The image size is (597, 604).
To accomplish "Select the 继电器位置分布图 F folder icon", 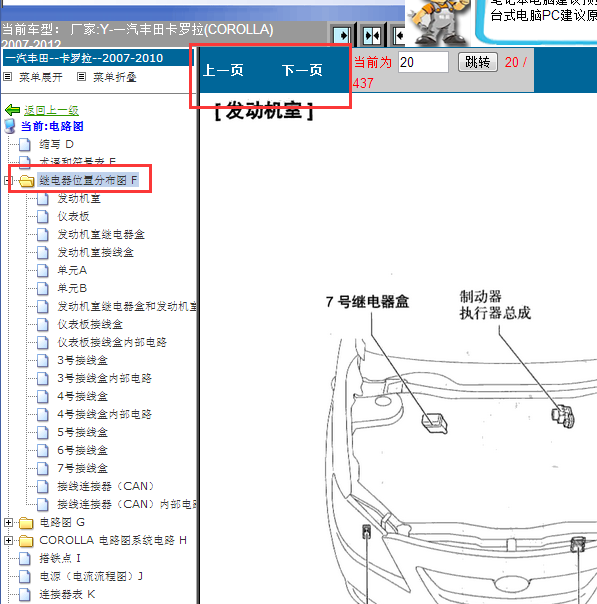I will (26, 181).
